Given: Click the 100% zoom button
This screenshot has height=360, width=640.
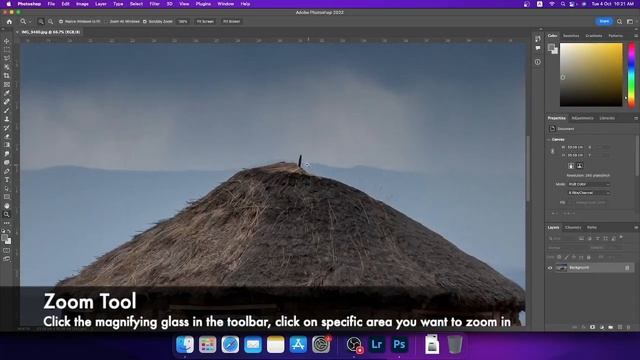Looking at the screenshot, I should (x=182, y=22).
